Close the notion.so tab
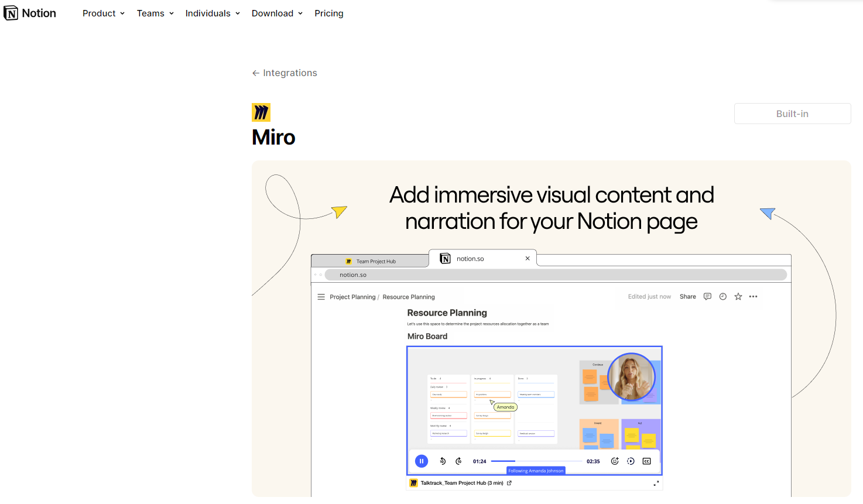 [x=528, y=258]
